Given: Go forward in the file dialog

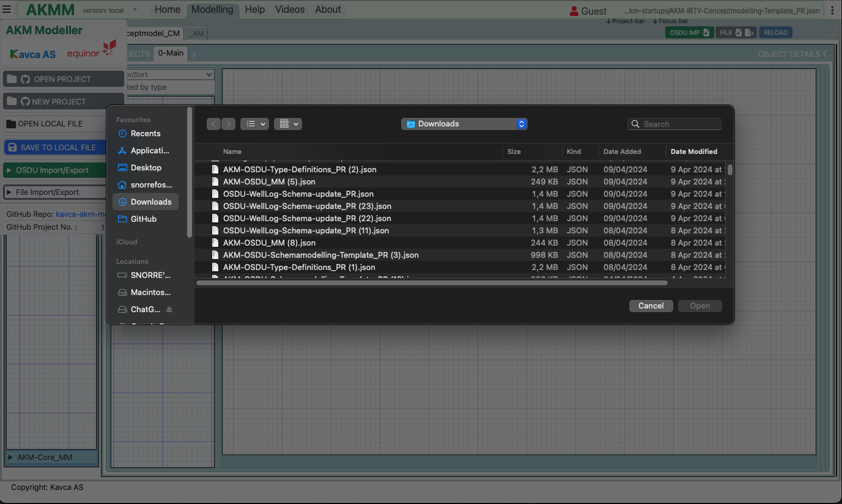Looking at the screenshot, I should point(228,124).
